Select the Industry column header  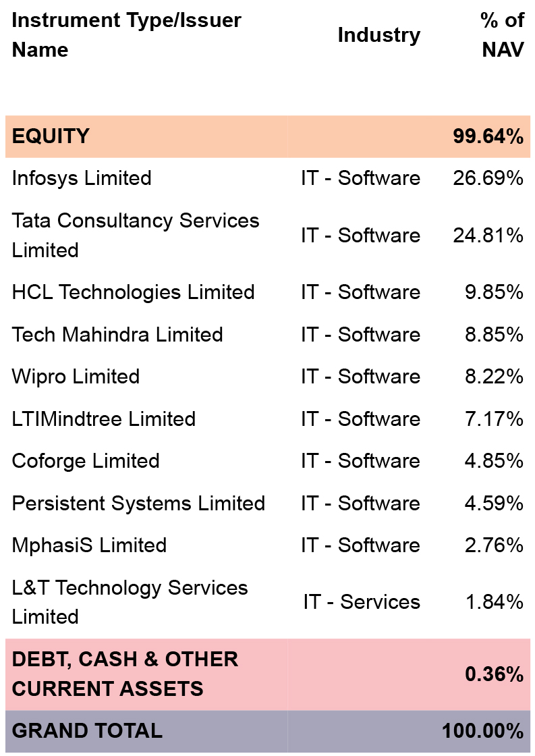(379, 35)
